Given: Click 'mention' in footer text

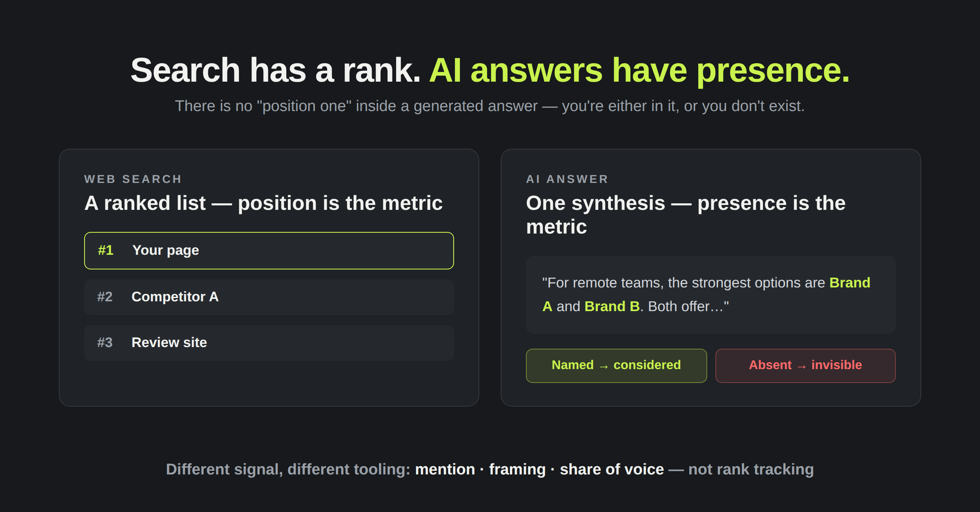Looking at the screenshot, I should 445,470.
